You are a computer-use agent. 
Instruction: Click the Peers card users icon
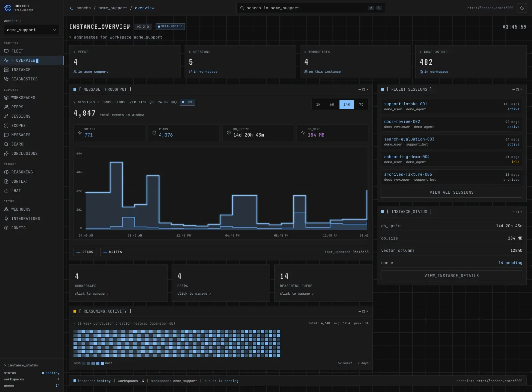[x=75, y=72]
